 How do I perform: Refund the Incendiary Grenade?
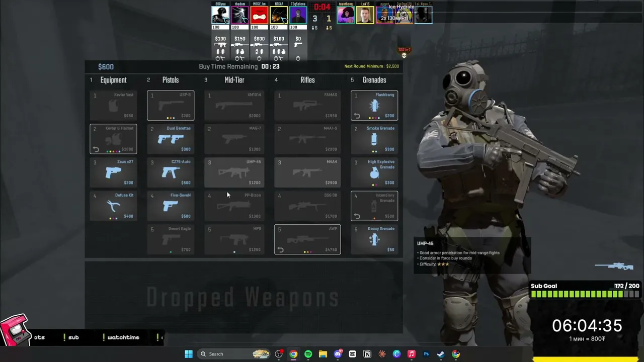pos(357,216)
